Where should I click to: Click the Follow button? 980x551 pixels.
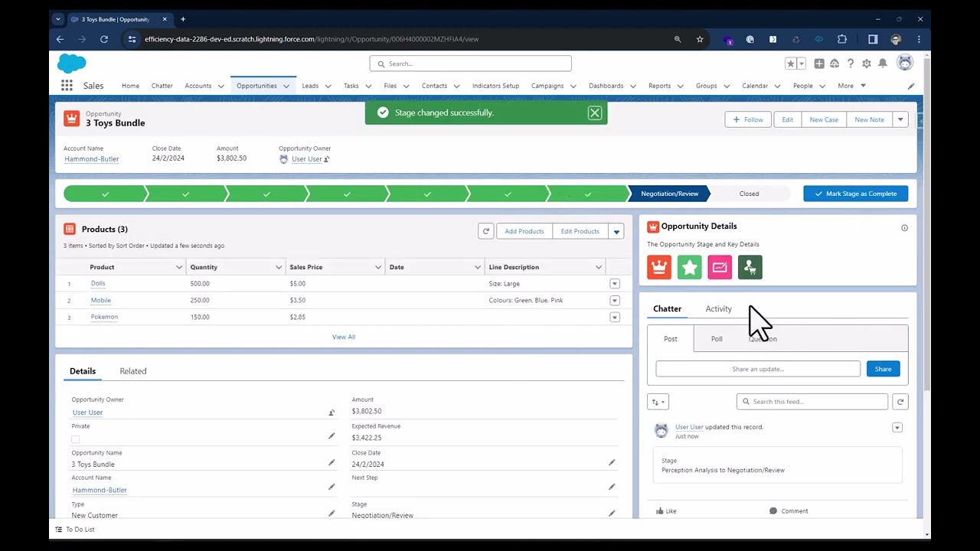coord(748,119)
